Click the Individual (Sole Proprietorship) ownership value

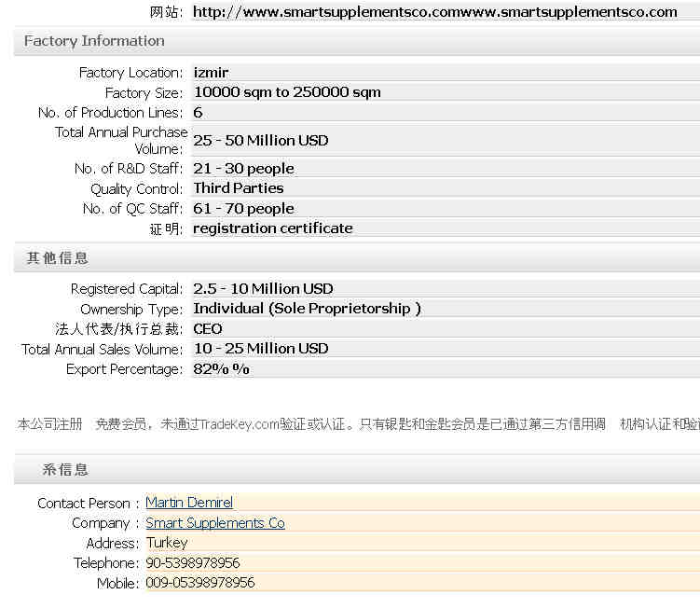(x=307, y=309)
